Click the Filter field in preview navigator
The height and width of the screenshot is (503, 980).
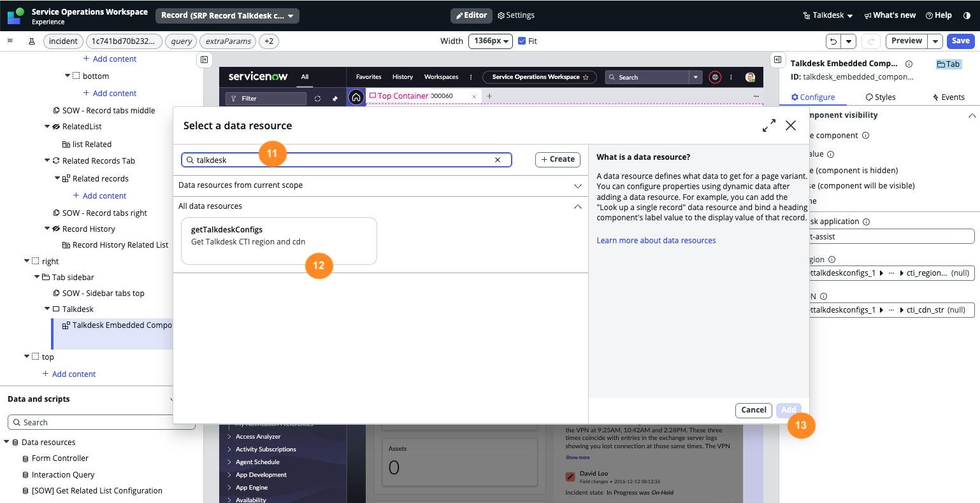click(x=266, y=99)
